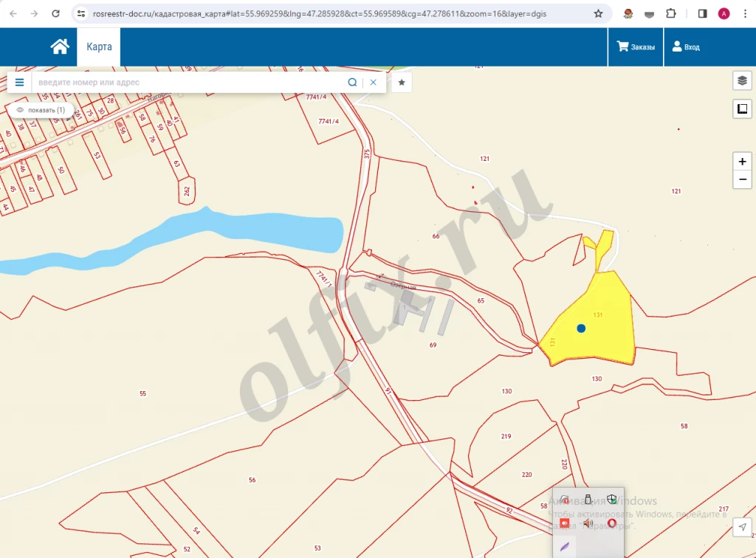Open the 'Заказы' orders section
The image size is (756, 558).
click(636, 46)
